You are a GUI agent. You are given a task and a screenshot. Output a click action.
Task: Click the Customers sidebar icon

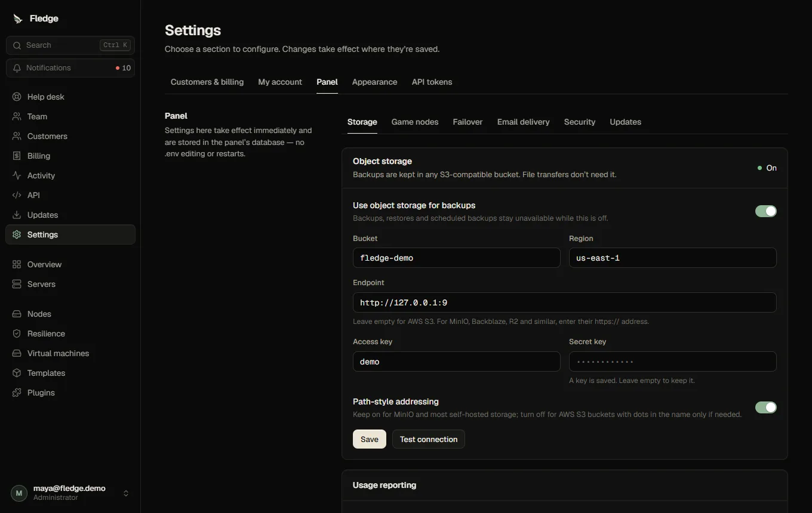pyautogui.click(x=17, y=136)
